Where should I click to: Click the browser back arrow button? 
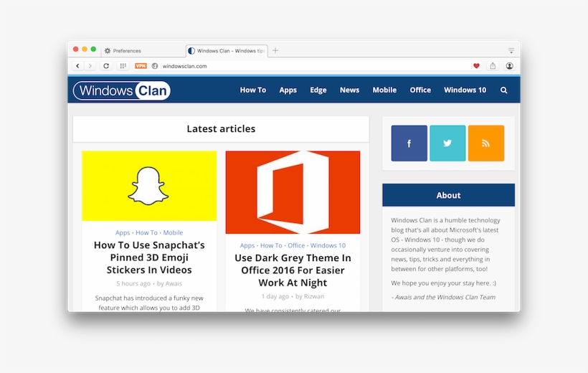(x=77, y=66)
